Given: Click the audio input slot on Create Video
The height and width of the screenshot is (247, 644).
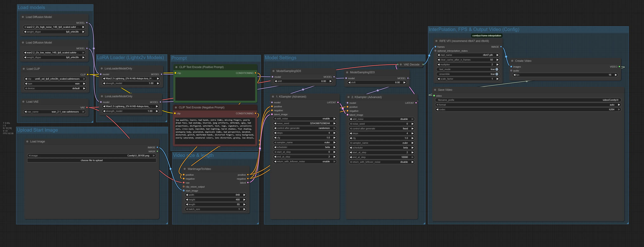Looking at the screenshot, I should tap(511, 71).
